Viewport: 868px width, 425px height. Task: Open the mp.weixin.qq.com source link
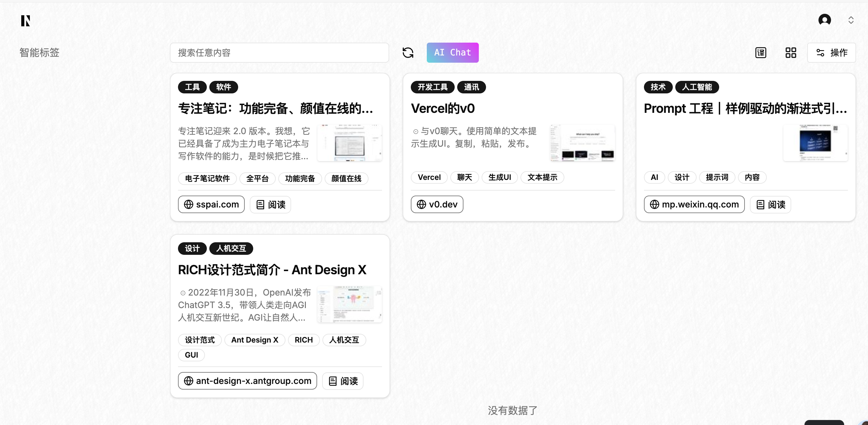(x=694, y=204)
